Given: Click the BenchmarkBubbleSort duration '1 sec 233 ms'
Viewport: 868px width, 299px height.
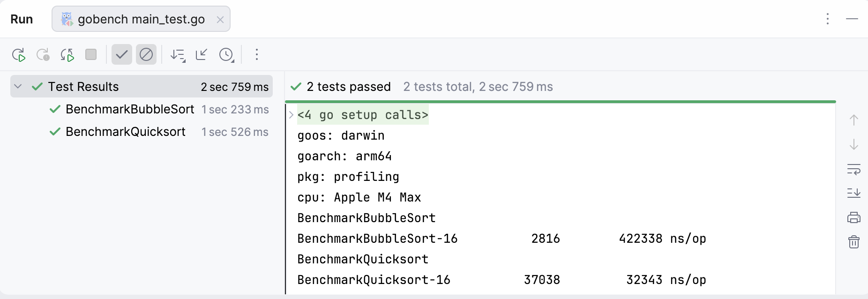Looking at the screenshot, I should click(235, 109).
